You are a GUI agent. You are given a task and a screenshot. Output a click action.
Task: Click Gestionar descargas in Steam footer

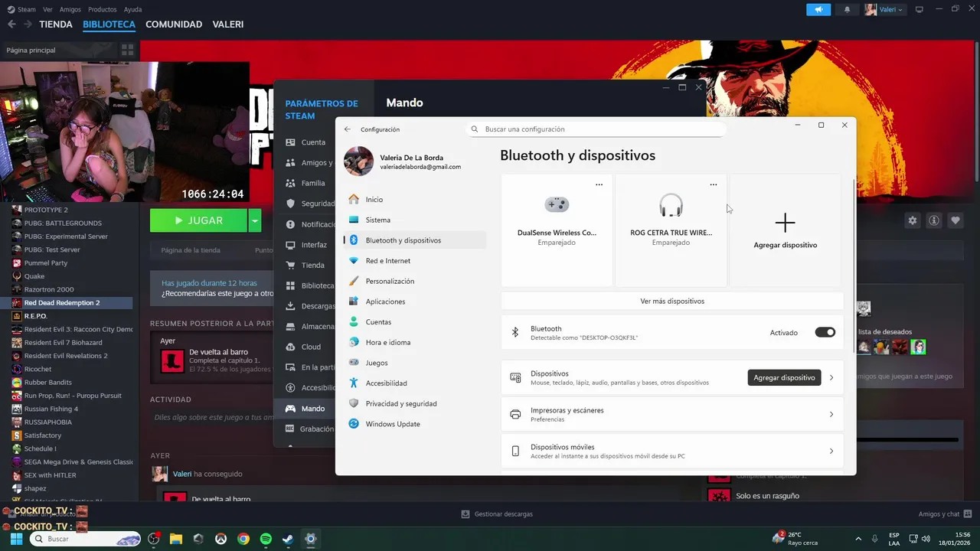tap(497, 514)
